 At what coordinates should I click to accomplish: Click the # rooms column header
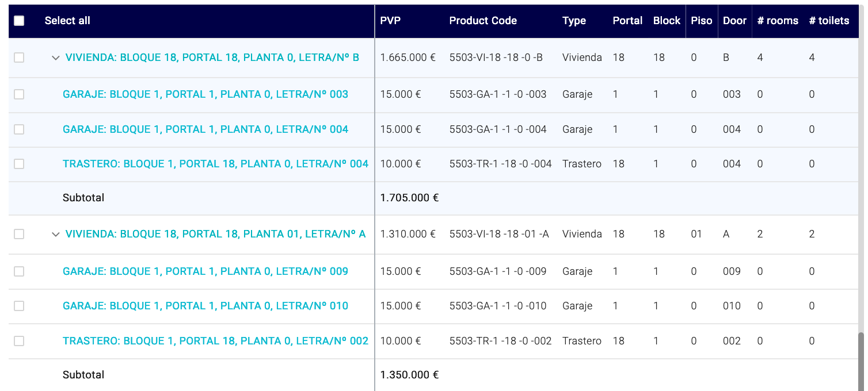778,21
